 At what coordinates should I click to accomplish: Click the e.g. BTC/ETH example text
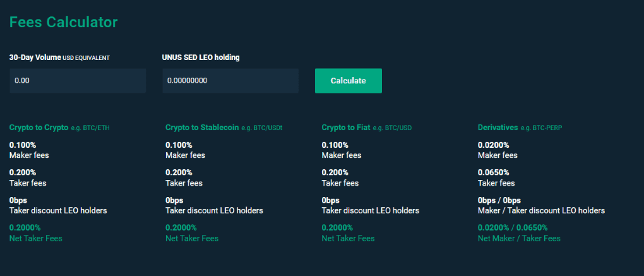coord(90,128)
